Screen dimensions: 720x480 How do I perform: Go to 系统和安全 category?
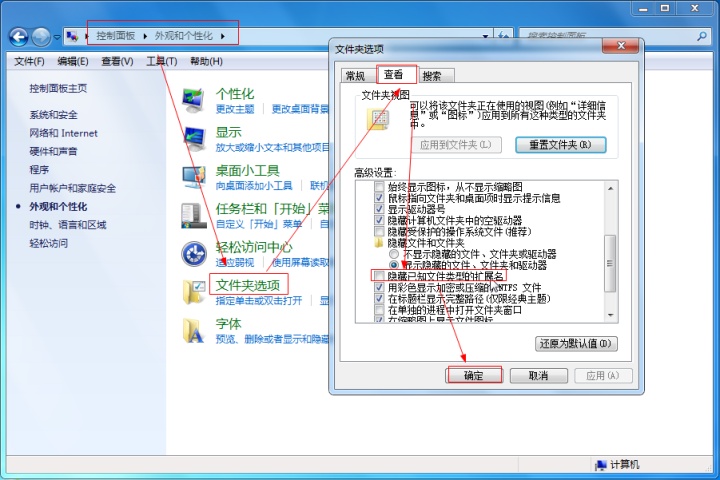53,114
